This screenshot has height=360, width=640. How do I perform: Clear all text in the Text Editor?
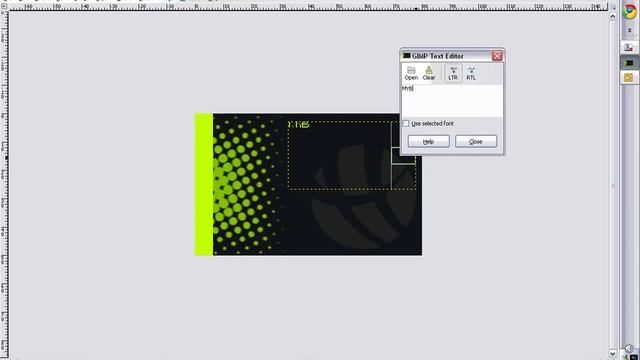[429, 73]
